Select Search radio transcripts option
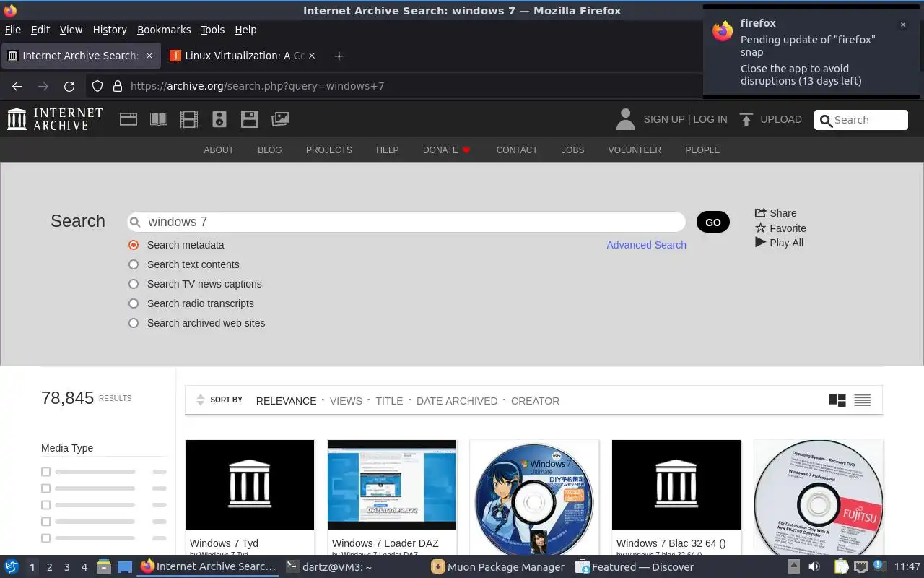924x578 pixels. pos(134,303)
